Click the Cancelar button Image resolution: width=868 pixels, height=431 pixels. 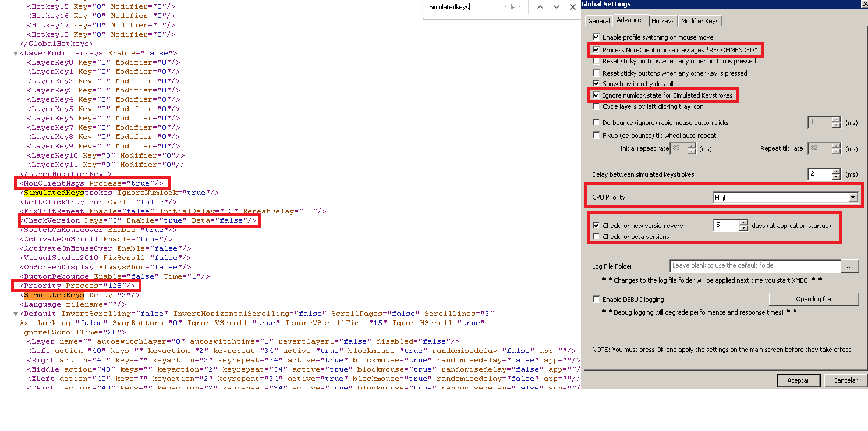point(845,380)
